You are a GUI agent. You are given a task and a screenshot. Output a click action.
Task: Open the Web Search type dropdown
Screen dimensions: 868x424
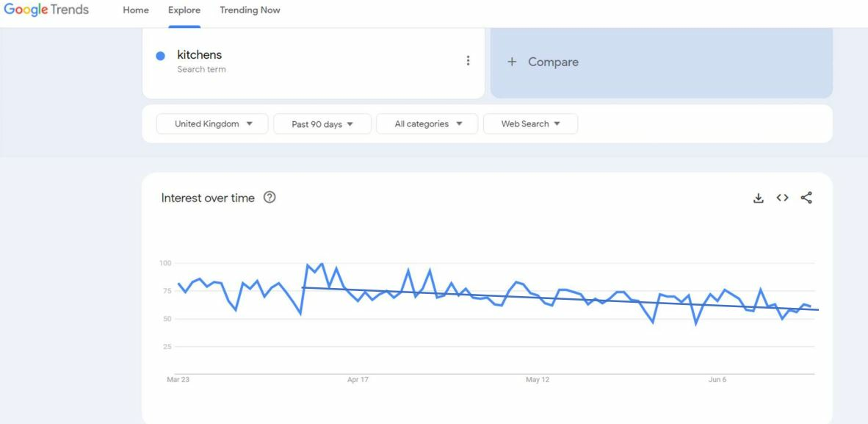click(x=530, y=123)
